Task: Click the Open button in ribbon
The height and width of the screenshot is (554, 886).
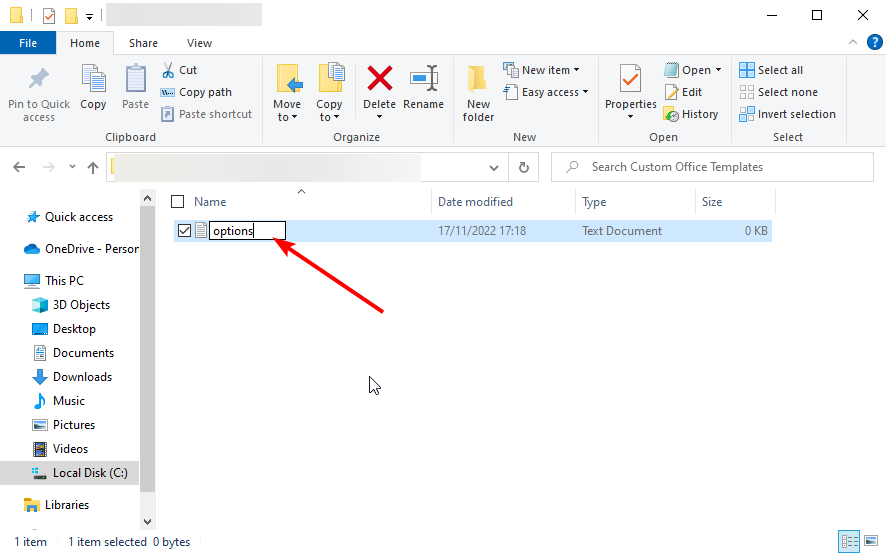Action: (687, 70)
